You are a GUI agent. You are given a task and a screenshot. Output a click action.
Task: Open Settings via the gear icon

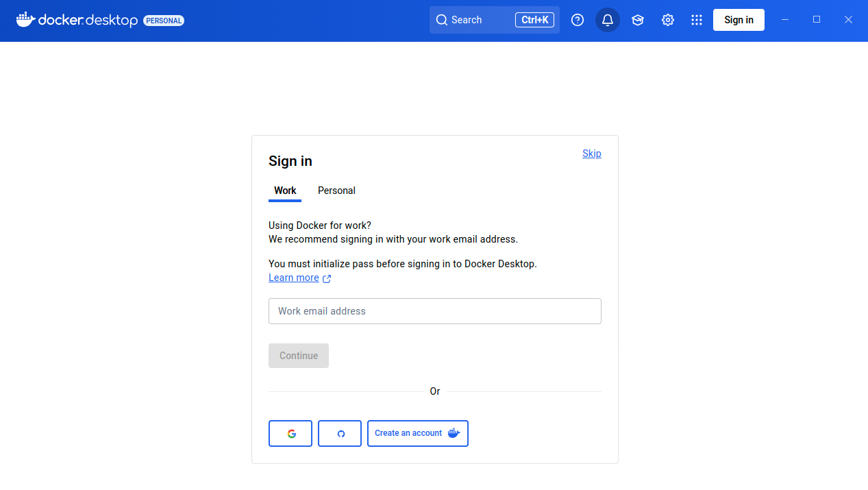pos(668,20)
